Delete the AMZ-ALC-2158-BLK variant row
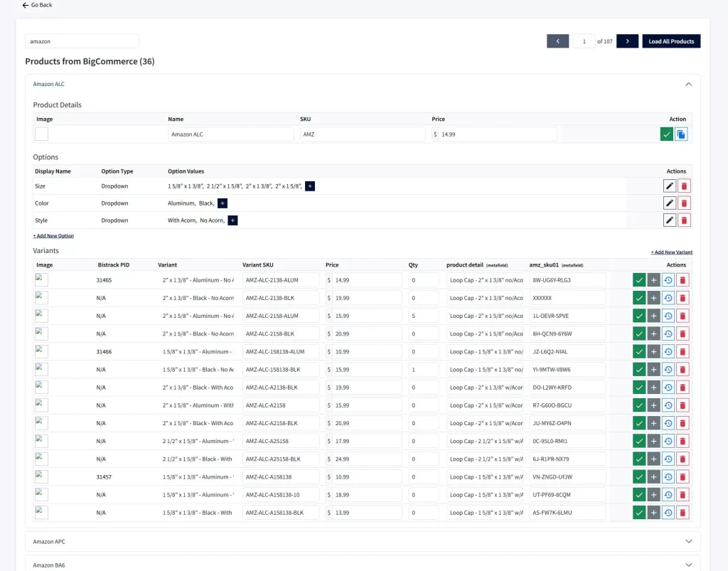 pyautogui.click(x=682, y=333)
